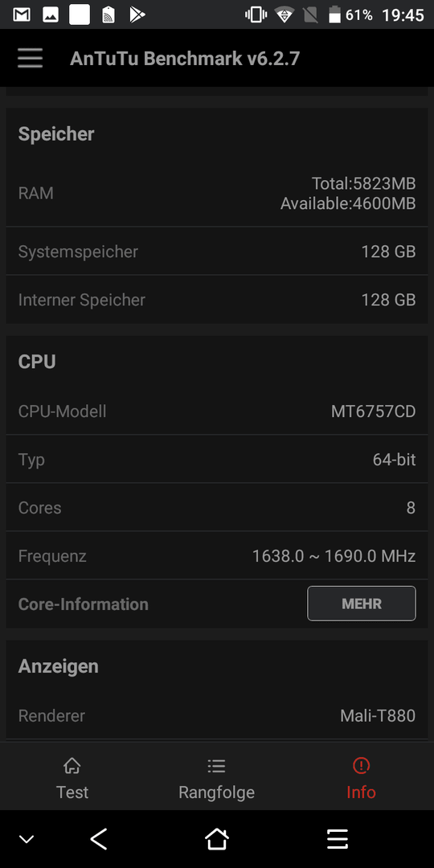The height and width of the screenshot is (868, 434).
Task: Tap the Frequenz row
Action: tap(217, 556)
